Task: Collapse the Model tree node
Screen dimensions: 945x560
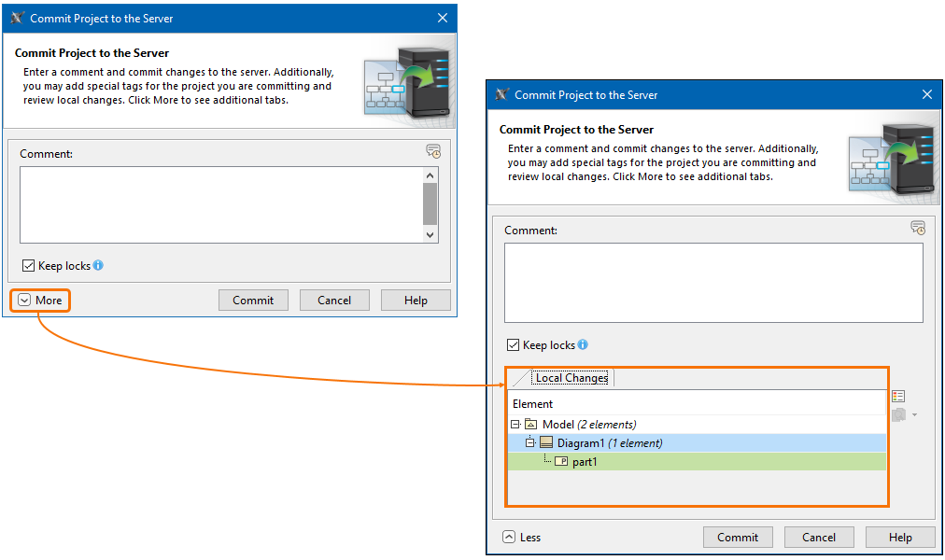Action: coord(515,425)
